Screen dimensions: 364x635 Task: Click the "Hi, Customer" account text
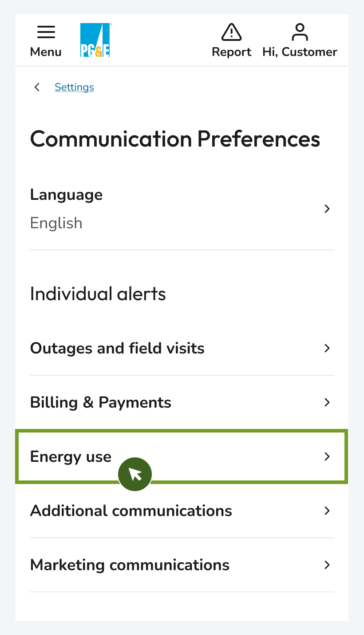click(300, 52)
